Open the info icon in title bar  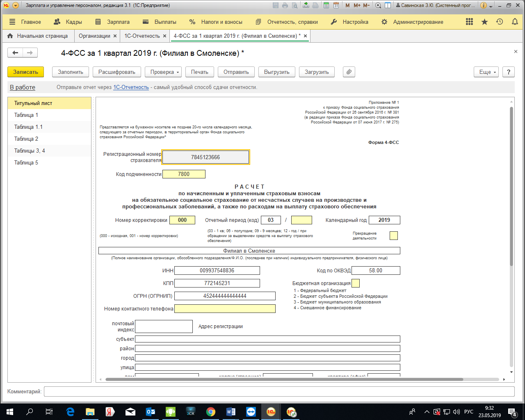pos(483,5)
